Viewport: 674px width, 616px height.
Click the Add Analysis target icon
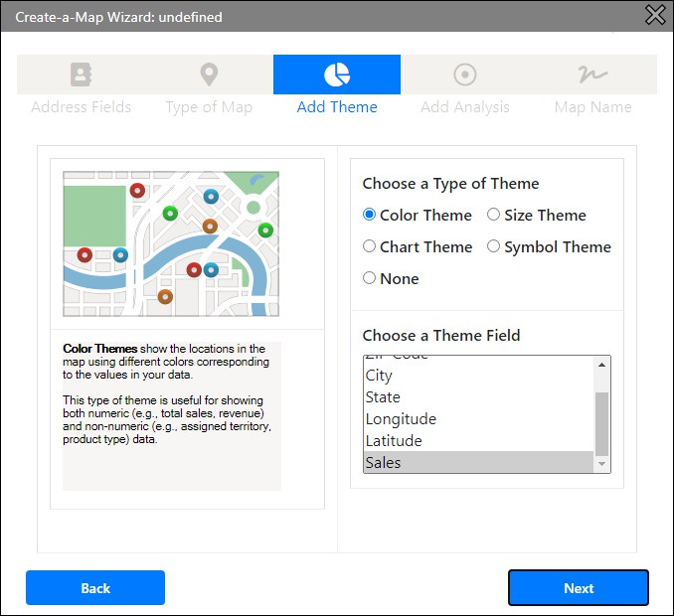pos(464,75)
